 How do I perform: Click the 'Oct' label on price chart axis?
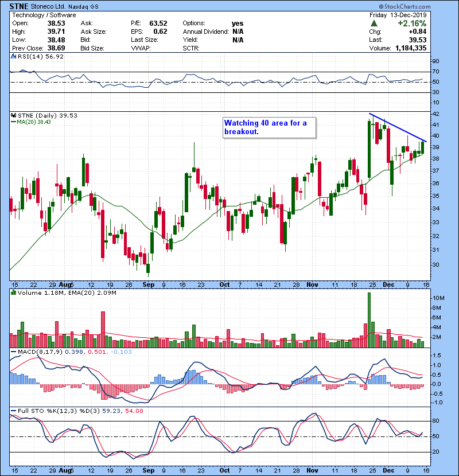224,285
